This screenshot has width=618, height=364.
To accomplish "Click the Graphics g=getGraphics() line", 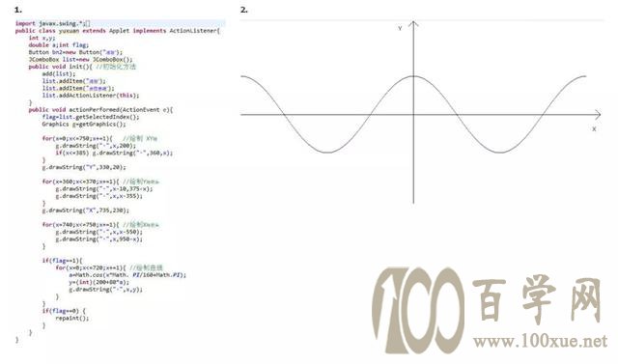I will (84, 125).
